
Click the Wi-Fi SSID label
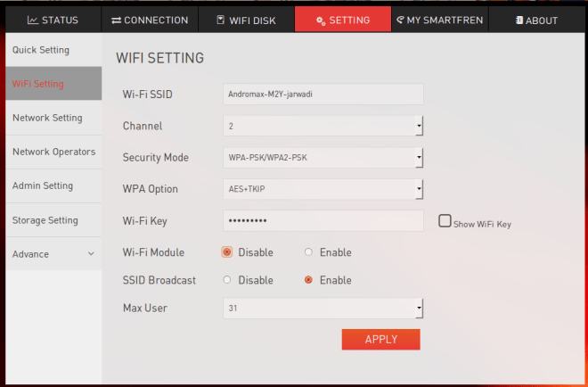[x=148, y=95]
